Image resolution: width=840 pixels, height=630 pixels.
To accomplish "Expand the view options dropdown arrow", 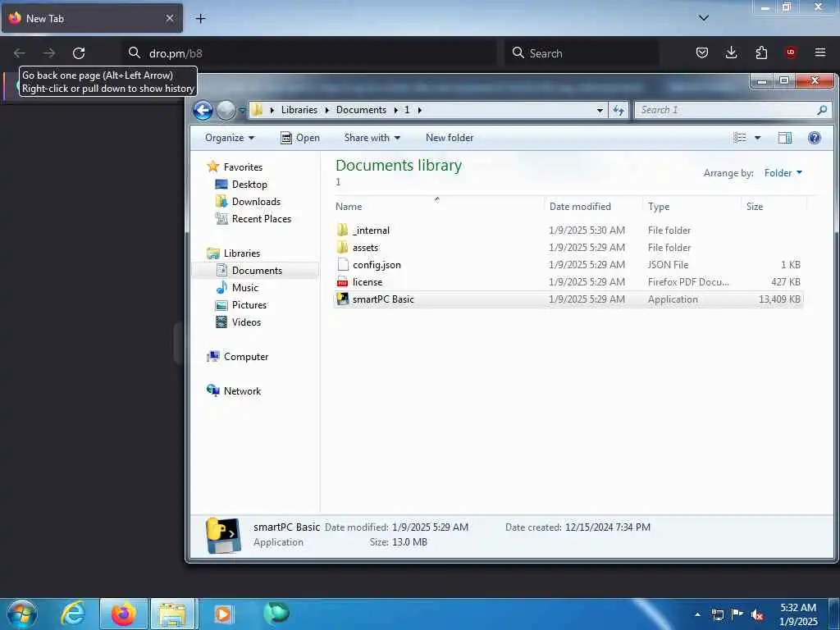I will [x=757, y=138].
